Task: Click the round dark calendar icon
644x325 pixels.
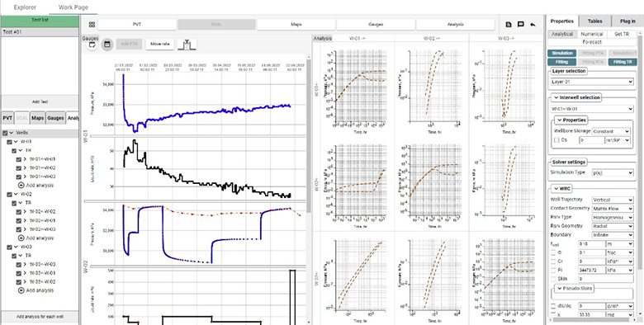Action: [107, 45]
